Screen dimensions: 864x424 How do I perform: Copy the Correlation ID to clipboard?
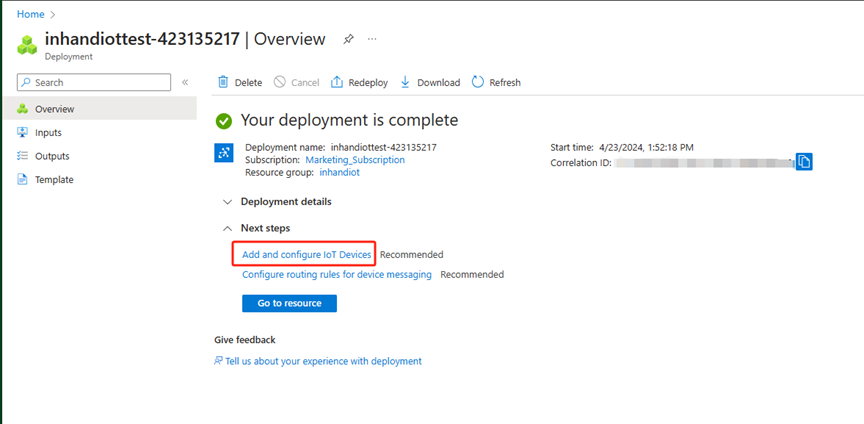804,162
